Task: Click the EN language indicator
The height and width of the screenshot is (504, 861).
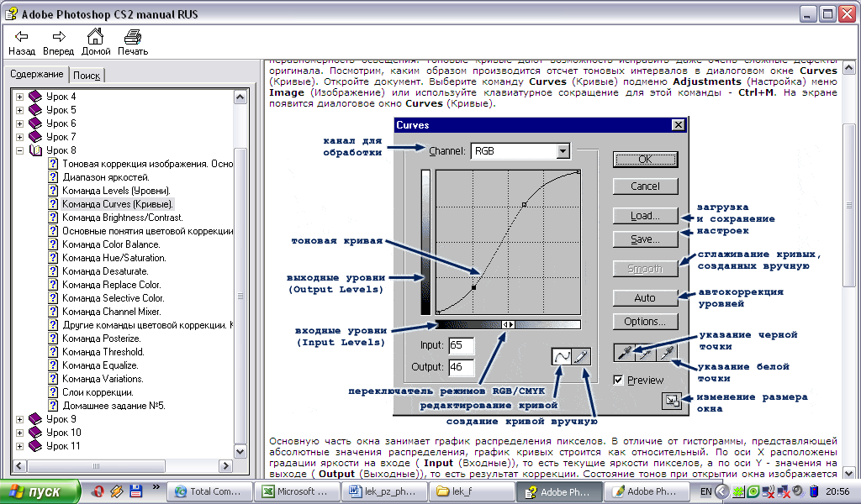Action: (706, 492)
